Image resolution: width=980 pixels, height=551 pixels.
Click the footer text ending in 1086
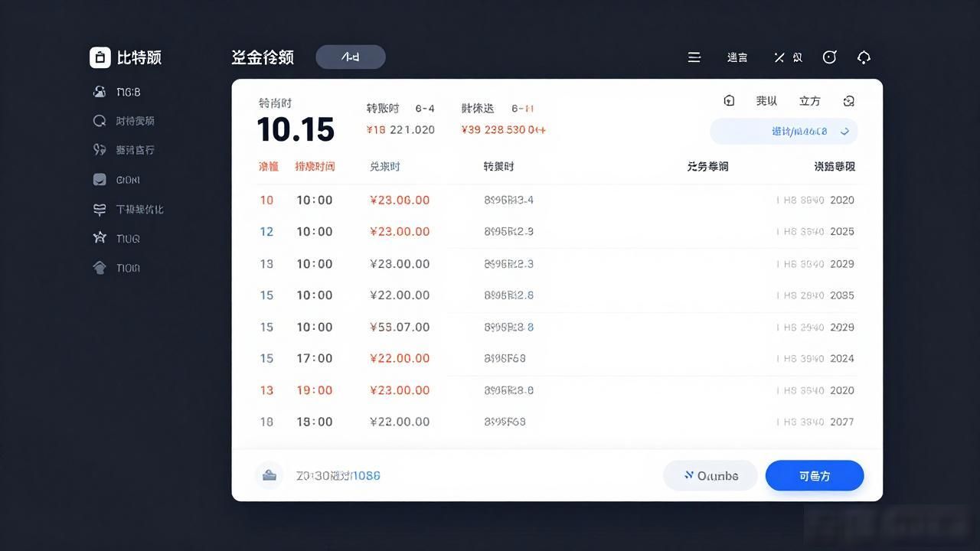338,475
